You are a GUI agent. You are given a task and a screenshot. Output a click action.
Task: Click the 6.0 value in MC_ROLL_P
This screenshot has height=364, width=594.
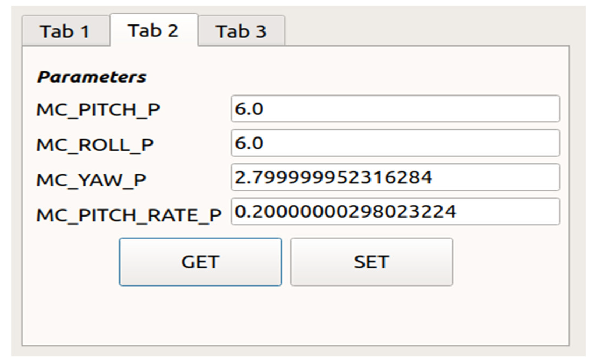point(249,143)
